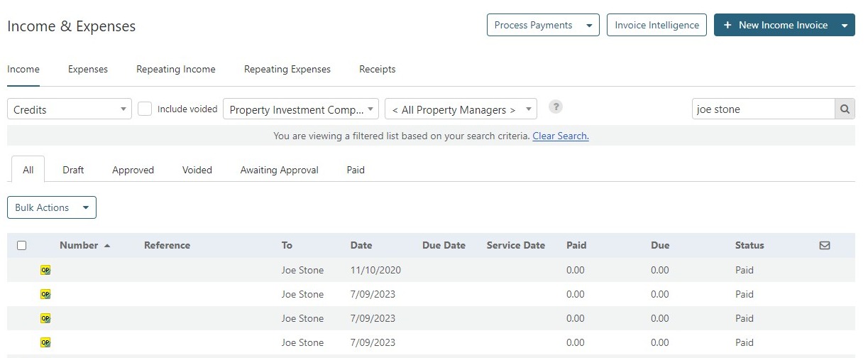868x358 pixels.
Task: Open the Bulk Actions dropdown
Action: point(52,207)
